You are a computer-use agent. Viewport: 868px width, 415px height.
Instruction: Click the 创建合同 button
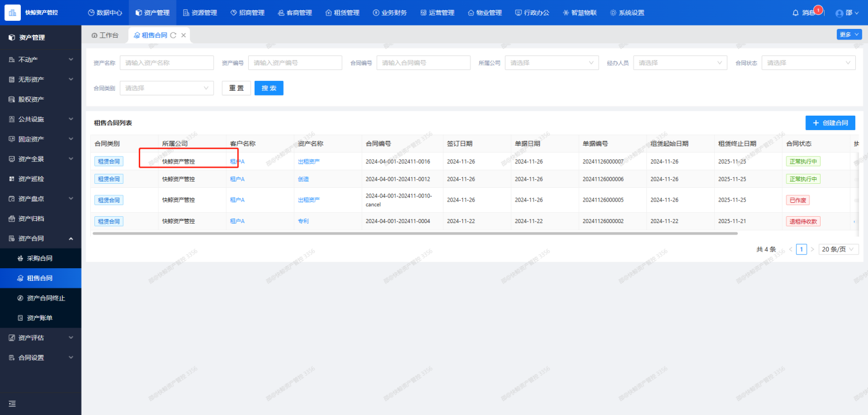(x=830, y=123)
